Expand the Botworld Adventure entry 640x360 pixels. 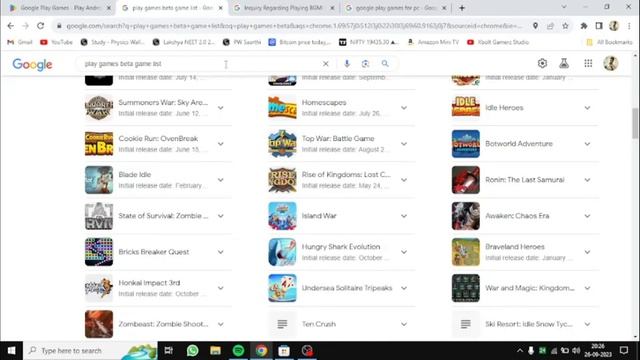[587, 144]
